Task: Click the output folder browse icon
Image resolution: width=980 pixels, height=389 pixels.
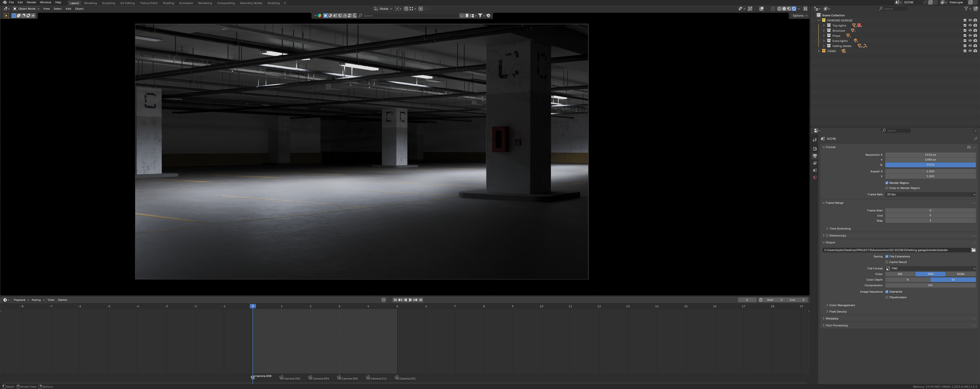Action: [x=973, y=250]
